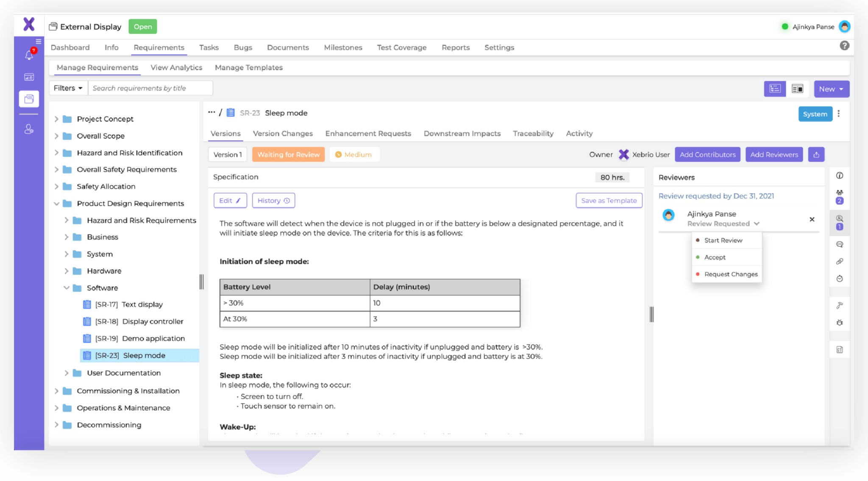Click the Add Contributors button
Screen dimensions: 868x481
coord(707,154)
